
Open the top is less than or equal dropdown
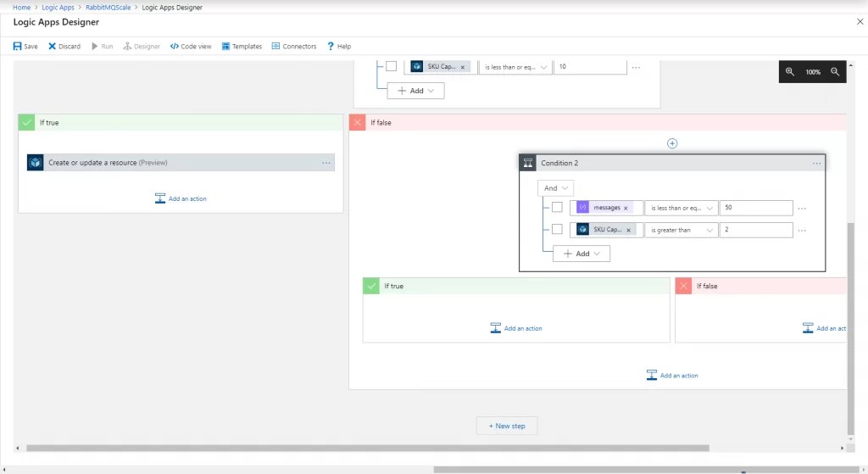515,67
